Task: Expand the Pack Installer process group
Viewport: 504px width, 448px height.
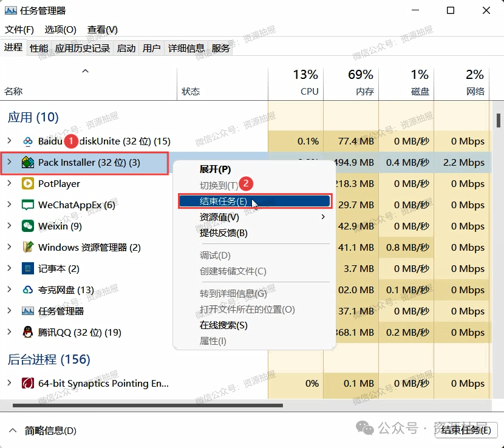Action: 9,162
